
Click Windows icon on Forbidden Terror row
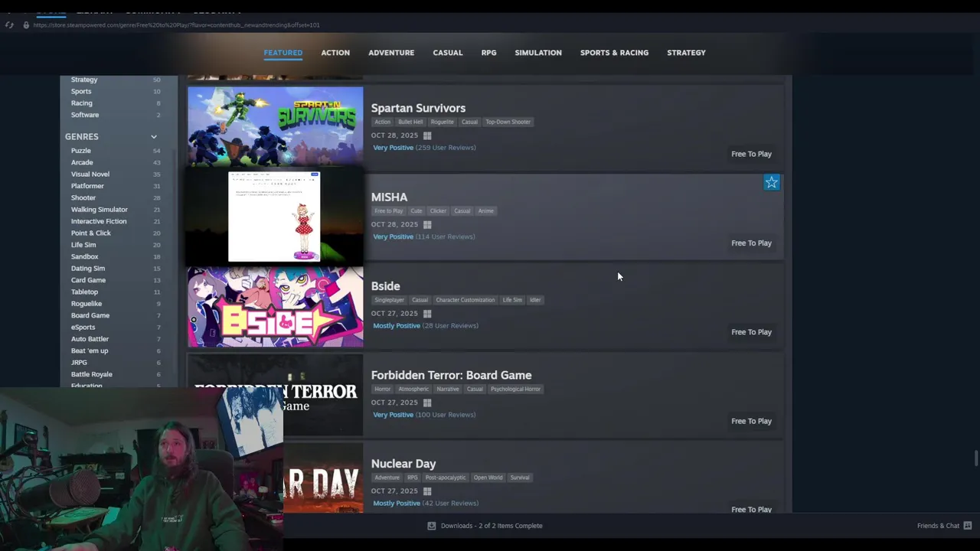[427, 403]
